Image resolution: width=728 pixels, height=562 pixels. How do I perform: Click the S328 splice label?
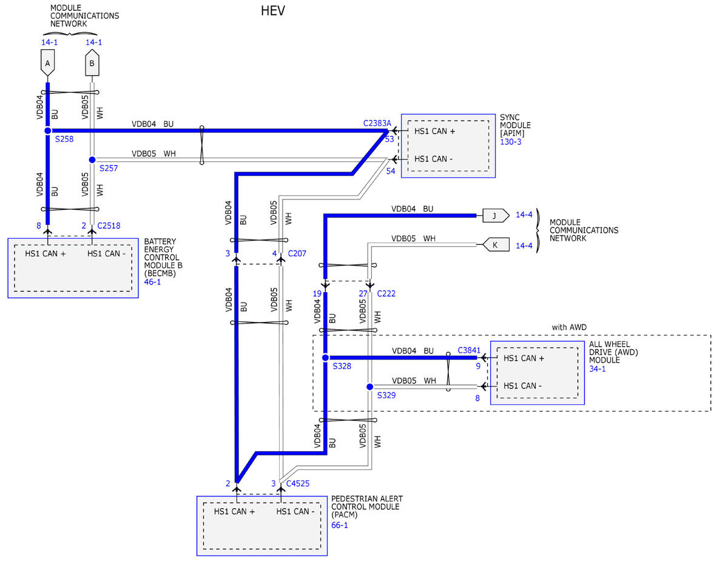click(x=342, y=366)
